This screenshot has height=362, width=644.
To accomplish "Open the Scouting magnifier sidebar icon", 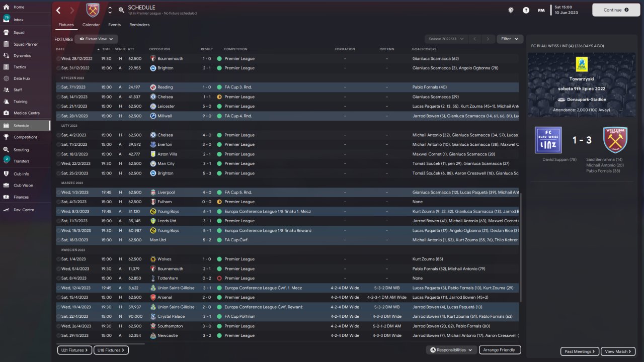I will click(6, 150).
